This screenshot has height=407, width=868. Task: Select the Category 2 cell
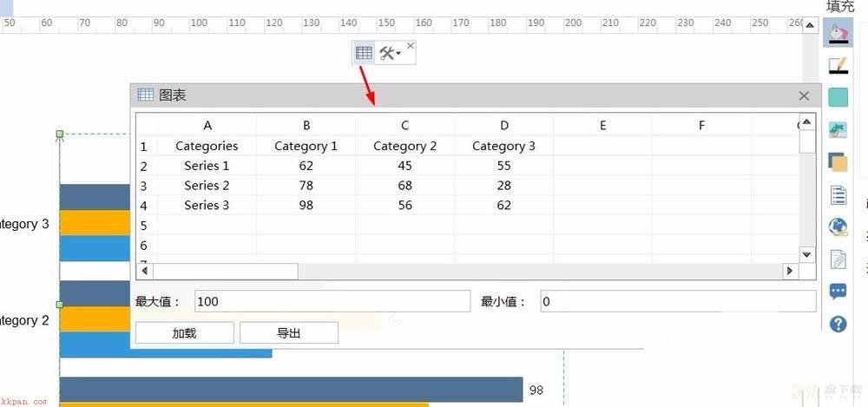pyautogui.click(x=404, y=146)
